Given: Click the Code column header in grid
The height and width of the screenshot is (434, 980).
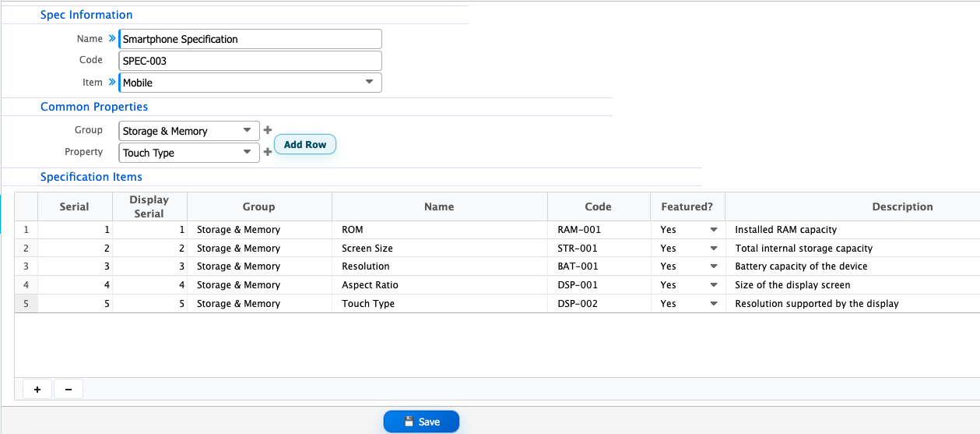Looking at the screenshot, I should (599, 206).
